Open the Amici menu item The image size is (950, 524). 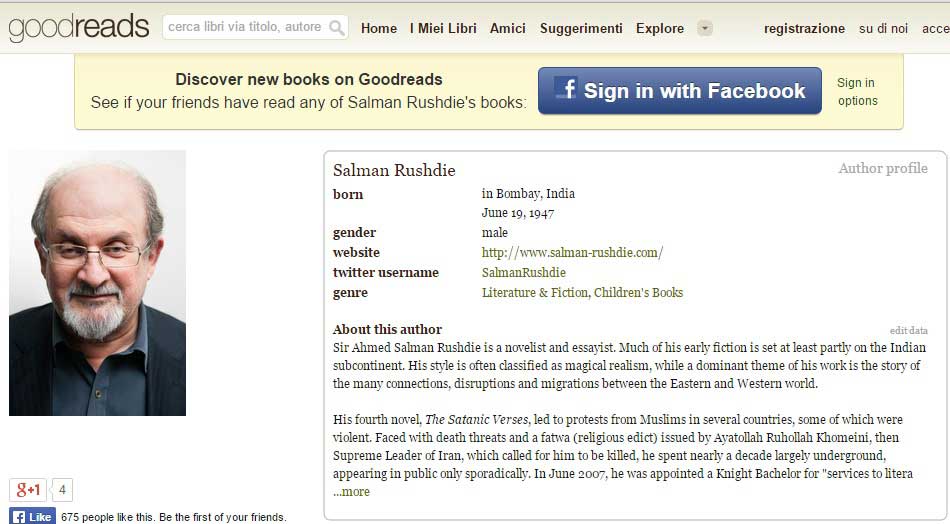click(508, 28)
